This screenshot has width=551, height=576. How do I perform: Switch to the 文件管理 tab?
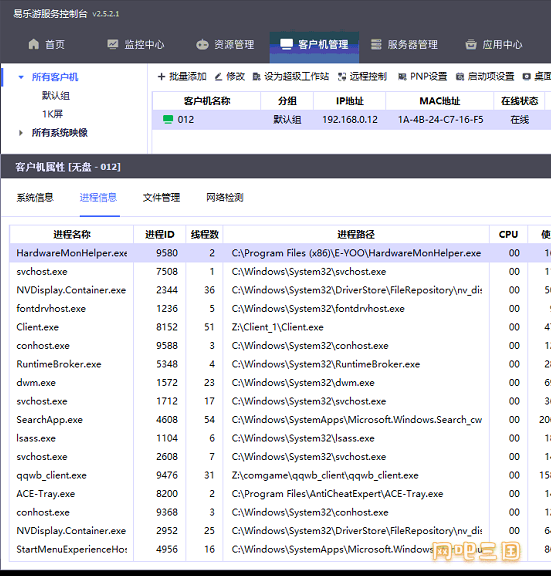click(161, 198)
